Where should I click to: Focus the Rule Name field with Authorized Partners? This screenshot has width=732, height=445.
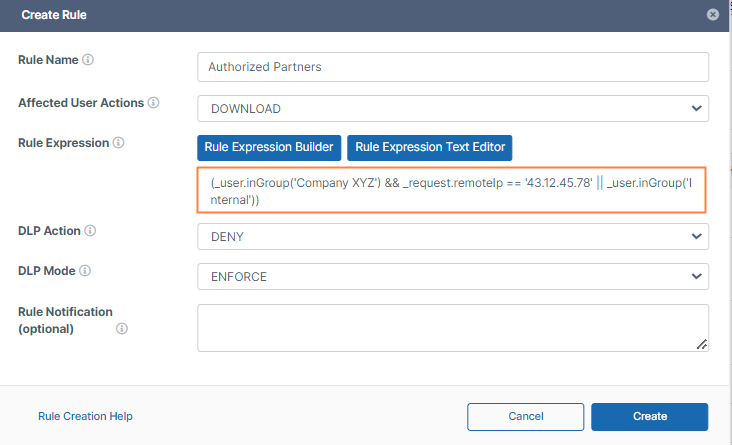point(453,67)
